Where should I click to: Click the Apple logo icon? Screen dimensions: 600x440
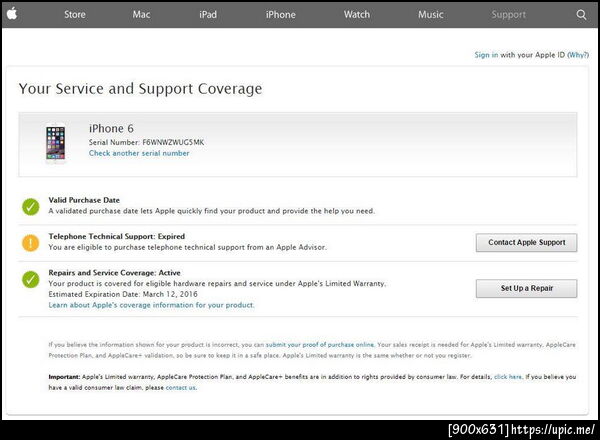tap(12, 14)
